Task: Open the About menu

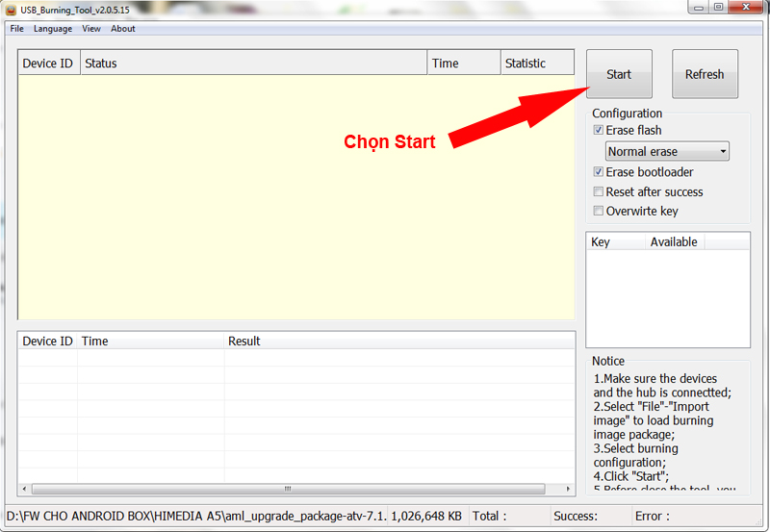Action: pos(123,29)
